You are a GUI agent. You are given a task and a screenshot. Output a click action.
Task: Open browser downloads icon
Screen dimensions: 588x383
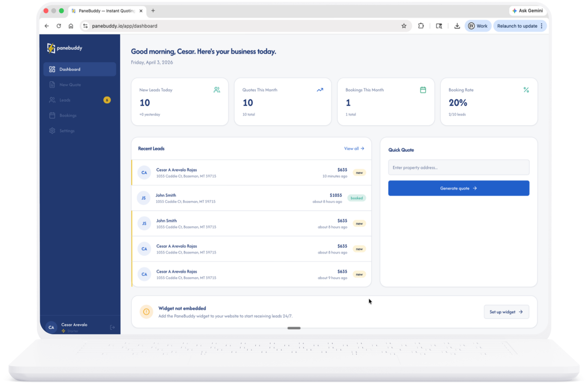(457, 26)
